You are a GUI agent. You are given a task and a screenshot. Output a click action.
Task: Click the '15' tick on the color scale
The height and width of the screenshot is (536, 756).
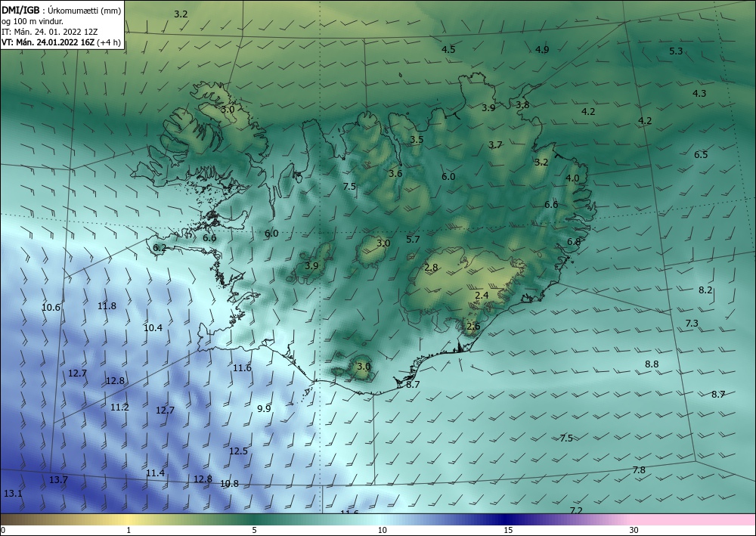[508, 530]
